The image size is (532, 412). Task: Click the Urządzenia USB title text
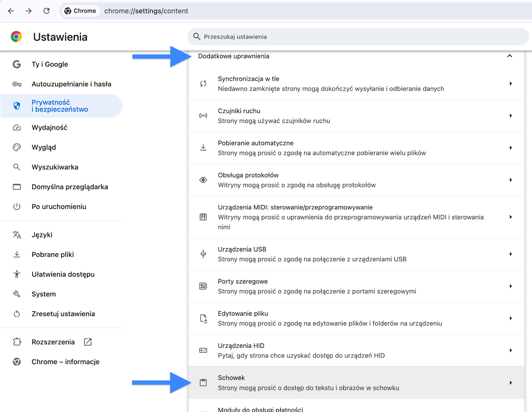coord(242,249)
